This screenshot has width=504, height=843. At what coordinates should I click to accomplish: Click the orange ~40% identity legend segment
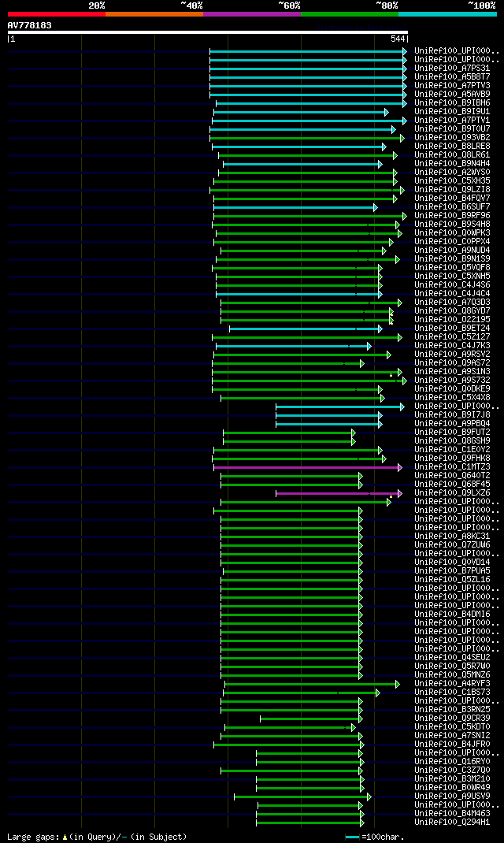tap(154, 14)
